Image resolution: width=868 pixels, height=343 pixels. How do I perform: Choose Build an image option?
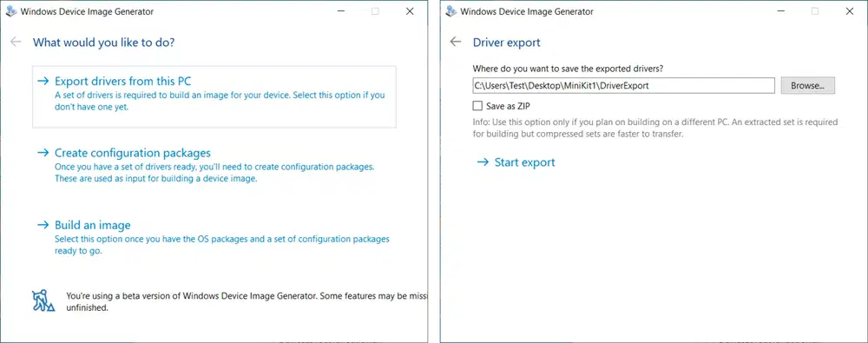pos(214,238)
